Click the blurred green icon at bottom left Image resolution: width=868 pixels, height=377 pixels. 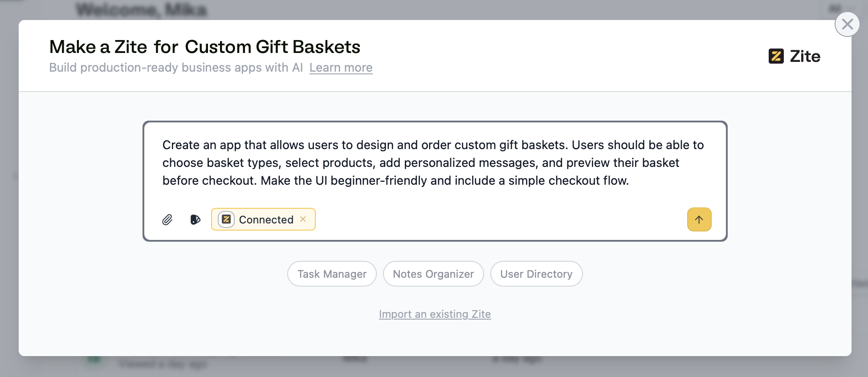coord(94,359)
